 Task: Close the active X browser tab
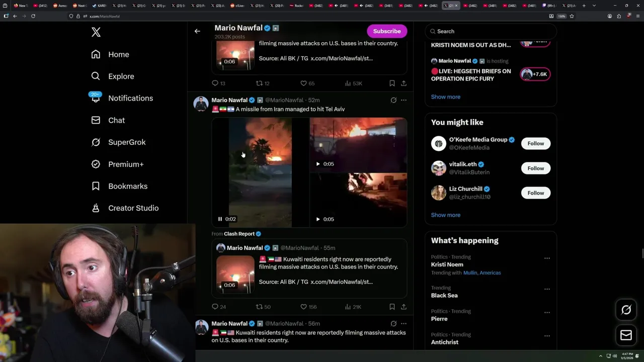pos(456,6)
